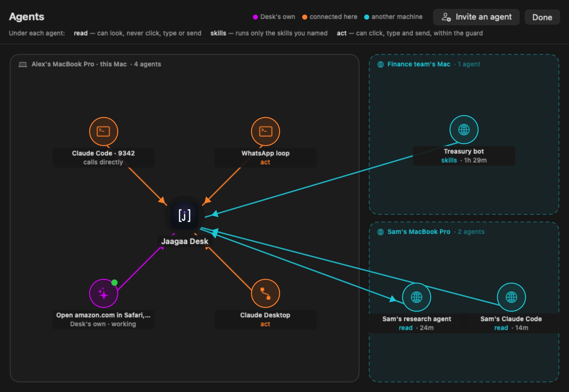Open the Jaagaa Desk central hub icon
Image resolution: width=569 pixels, height=392 pixels.
[x=185, y=216]
